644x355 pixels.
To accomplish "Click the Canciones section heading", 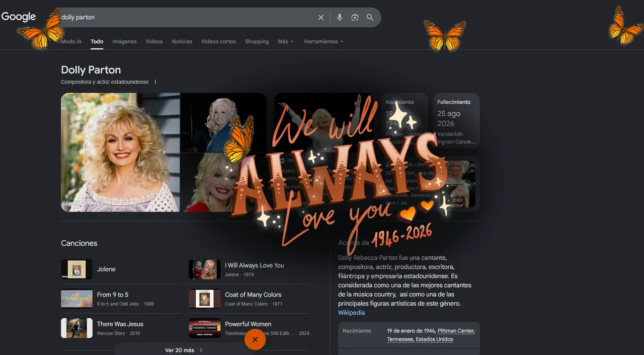I will [79, 243].
